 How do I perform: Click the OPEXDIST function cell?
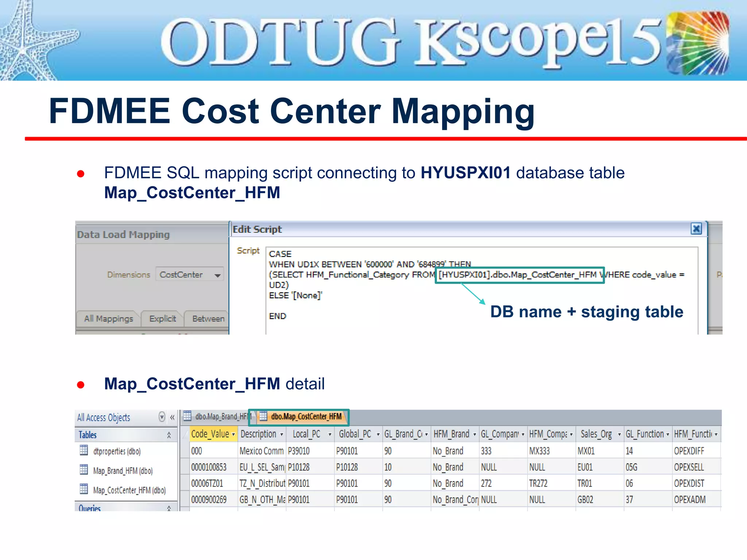(696, 483)
